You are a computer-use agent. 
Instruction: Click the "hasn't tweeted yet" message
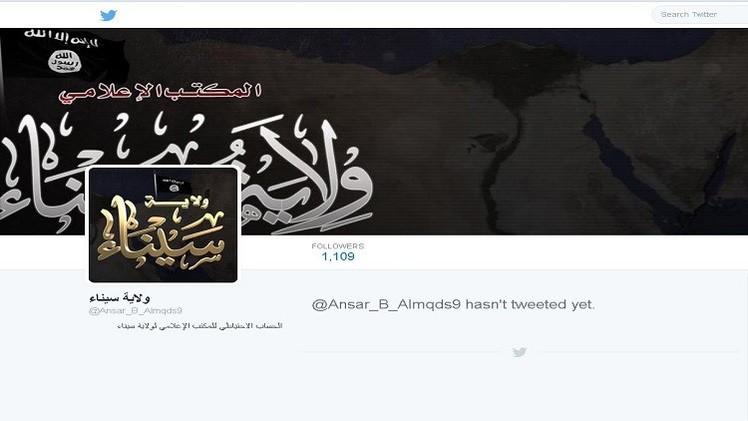tap(453, 304)
